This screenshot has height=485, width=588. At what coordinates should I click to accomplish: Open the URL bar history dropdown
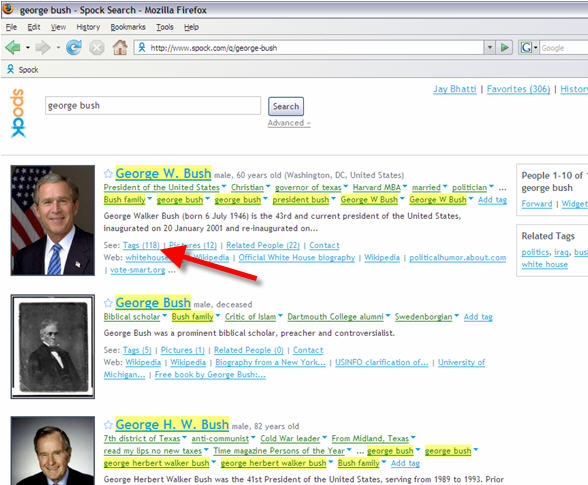pyautogui.click(x=489, y=48)
